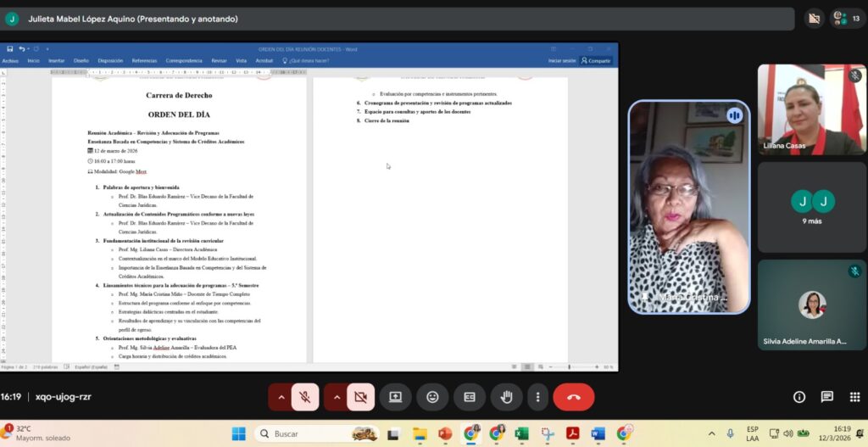Leave the call with red hang-up button
The image size is (868, 447).
[574, 397]
